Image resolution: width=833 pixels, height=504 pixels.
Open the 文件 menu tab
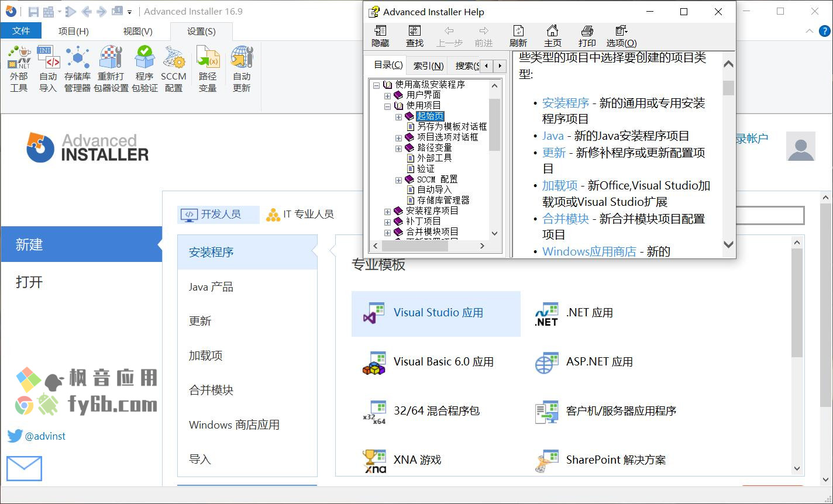(21, 30)
